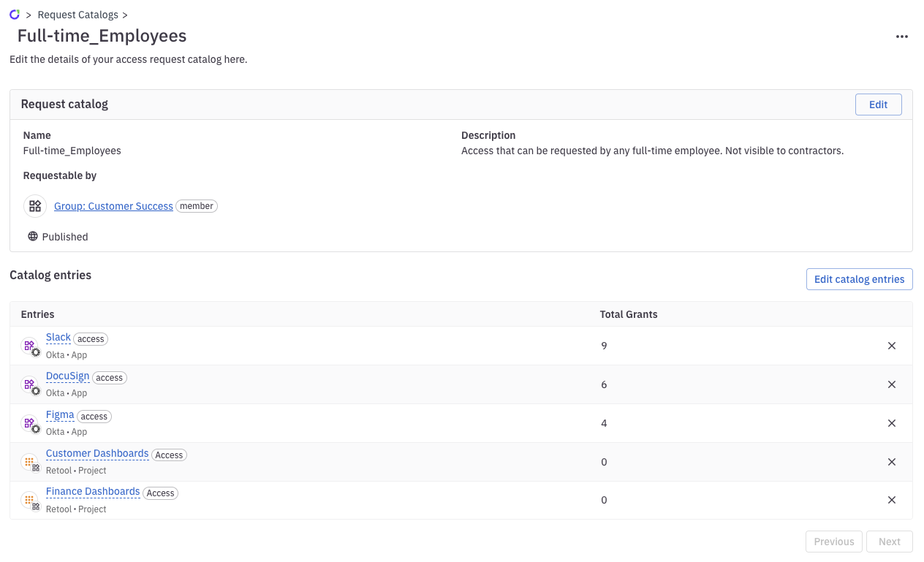Click the total grants value 9 for Slack
This screenshot has width=924, height=562.
click(604, 346)
